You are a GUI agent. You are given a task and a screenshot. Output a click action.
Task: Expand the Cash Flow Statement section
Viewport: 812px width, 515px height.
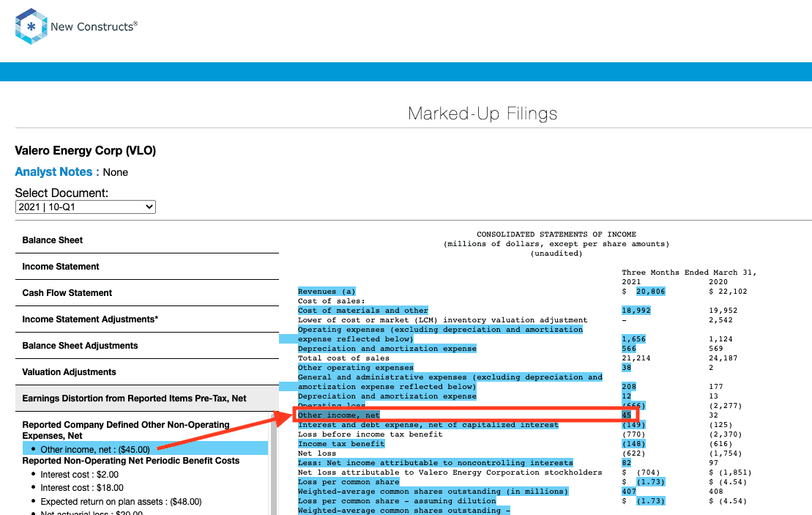click(147, 293)
